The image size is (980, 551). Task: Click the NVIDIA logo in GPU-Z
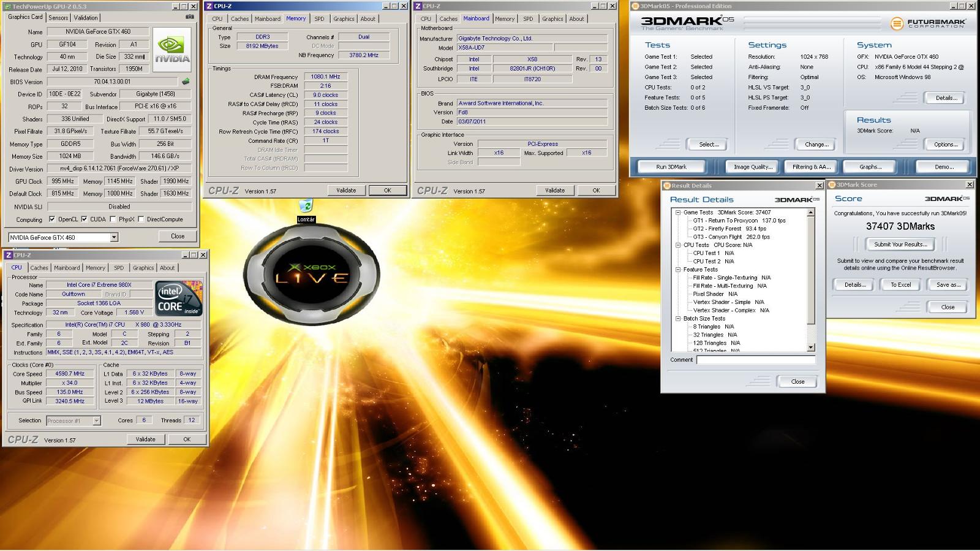pyautogui.click(x=172, y=50)
